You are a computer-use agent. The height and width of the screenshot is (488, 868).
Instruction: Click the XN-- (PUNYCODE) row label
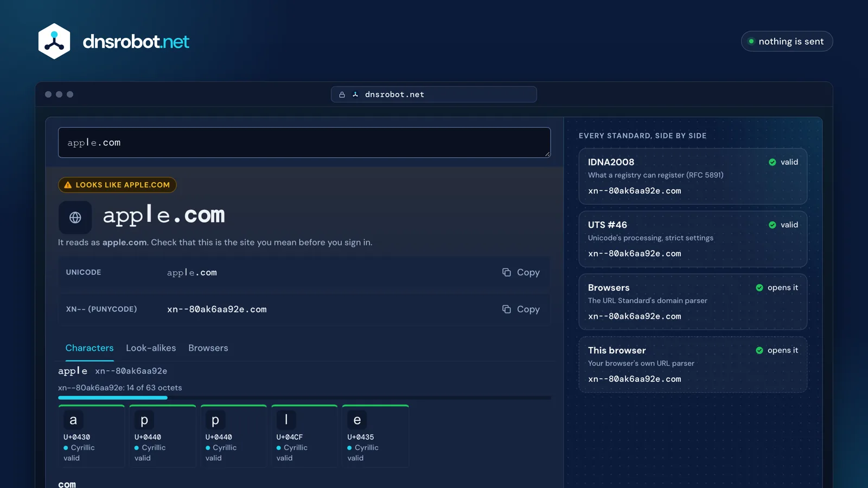pos(101,309)
